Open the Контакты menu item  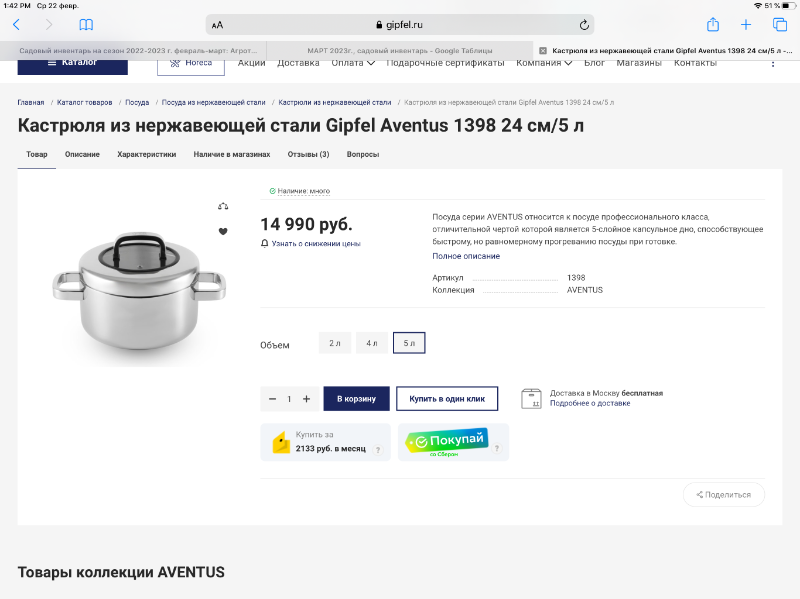(x=695, y=63)
